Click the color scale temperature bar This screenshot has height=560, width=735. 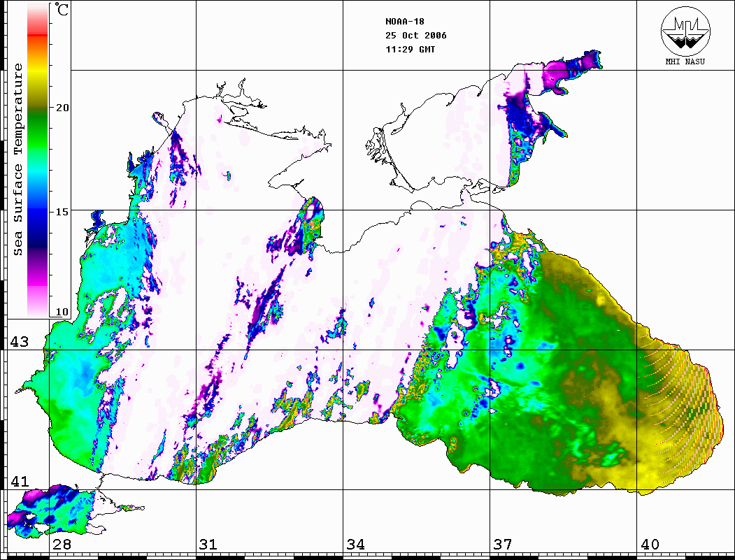pyautogui.click(x=38, y=159)
